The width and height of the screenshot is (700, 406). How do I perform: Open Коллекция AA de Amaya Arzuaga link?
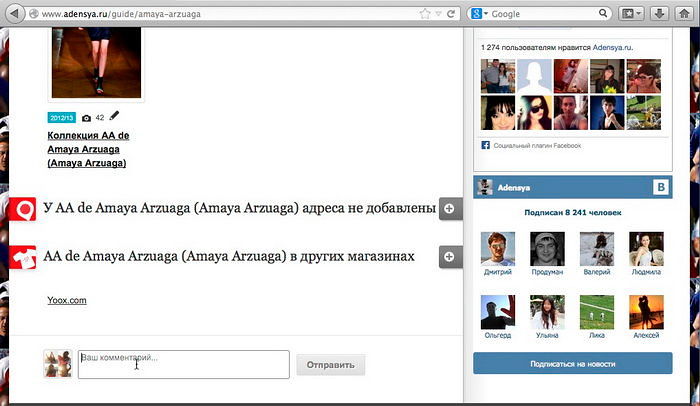click(x=88, y=149)
